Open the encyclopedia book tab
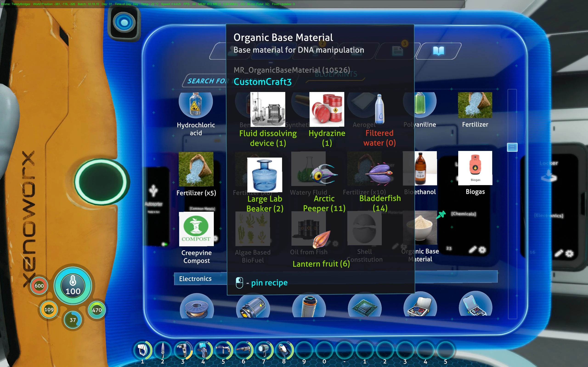This screenshot has height=367, width=588. (x=438, y=51)
